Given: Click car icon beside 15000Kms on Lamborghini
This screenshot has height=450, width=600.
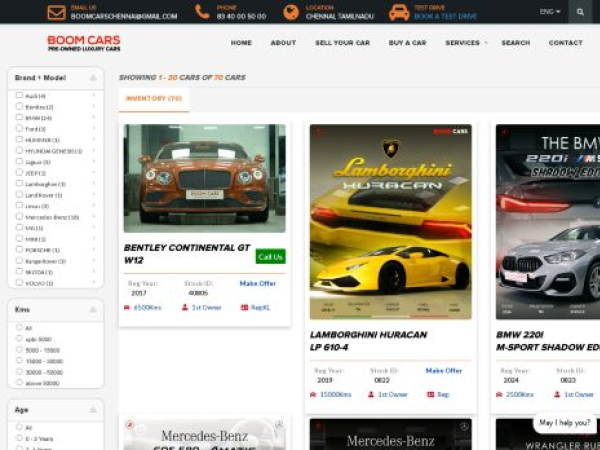Looking at the screenshot, I should coord(313,395).
